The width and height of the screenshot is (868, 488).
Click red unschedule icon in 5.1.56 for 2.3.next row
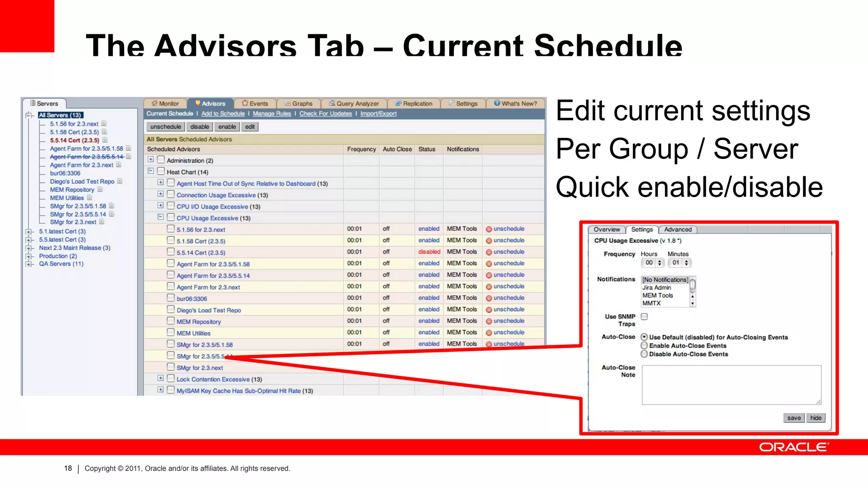pyautogui.click(x=489, y=229)
